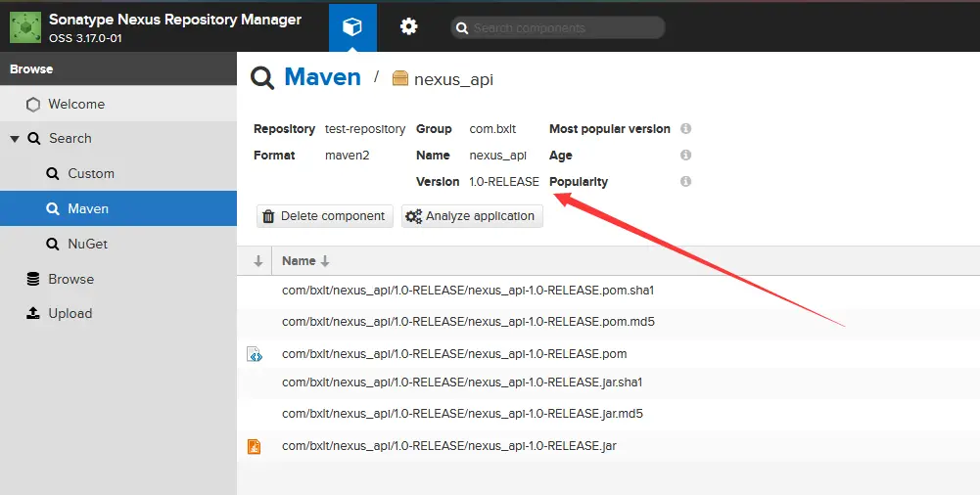Click the maven2 format value
The image size is (980, 495).
point(347,156)
